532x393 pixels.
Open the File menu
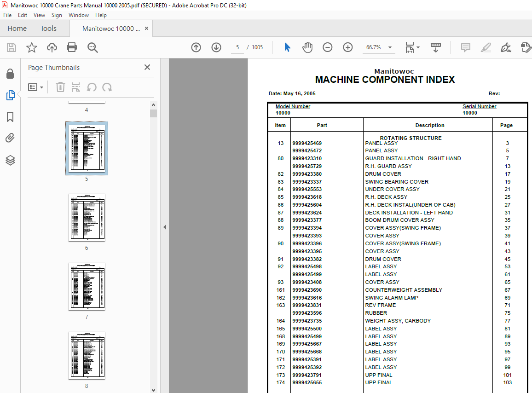7,15
